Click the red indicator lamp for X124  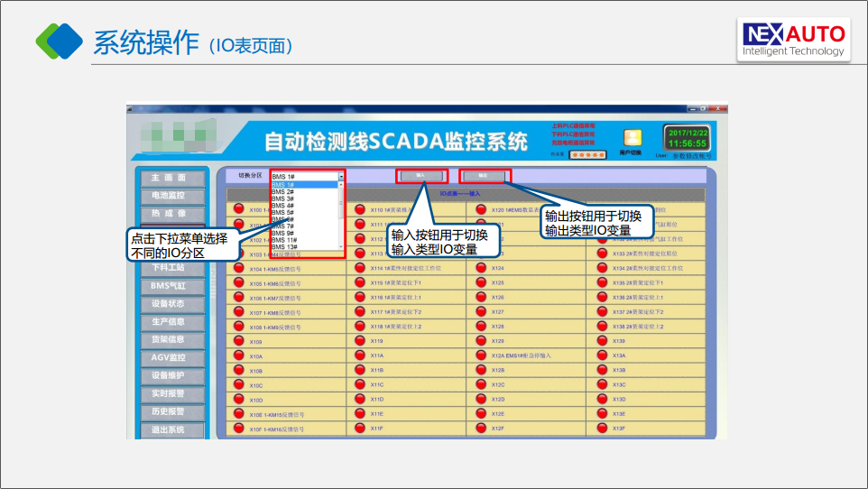click(481, 267)
